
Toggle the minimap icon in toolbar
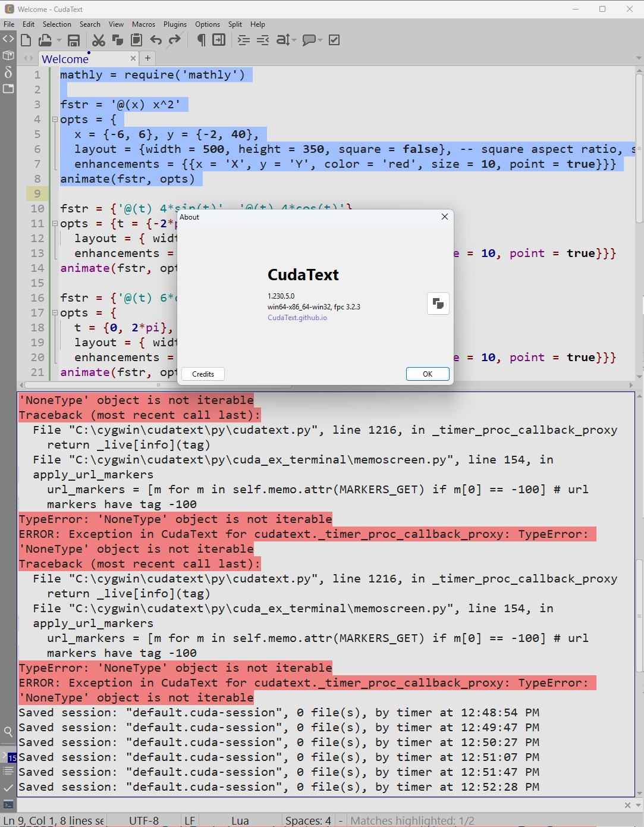[x=219, y=40]
